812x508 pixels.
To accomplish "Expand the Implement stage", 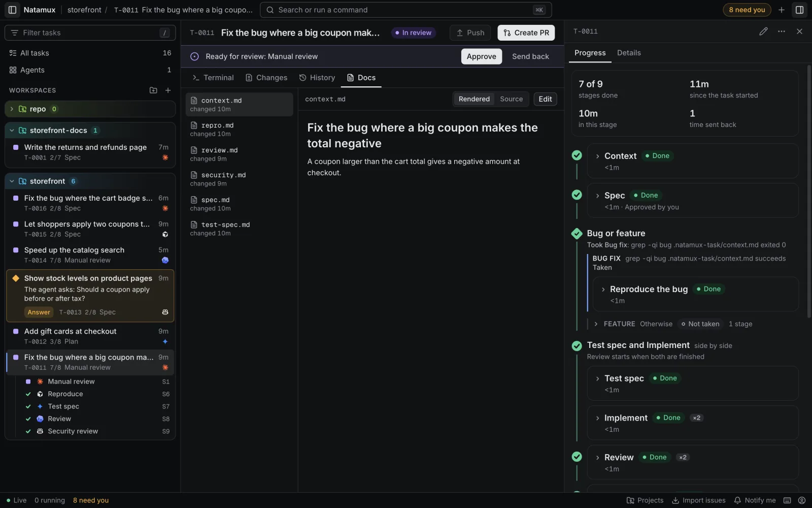I will click(x=597, y=418).
